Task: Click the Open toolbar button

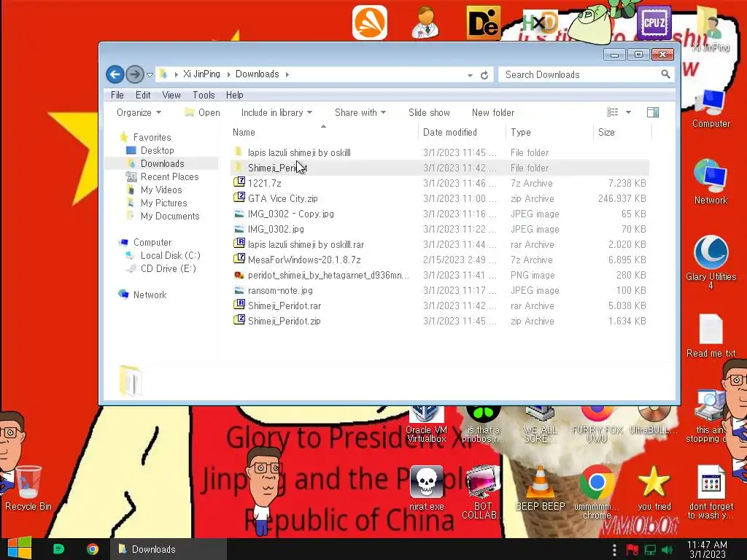Action: 203,112
